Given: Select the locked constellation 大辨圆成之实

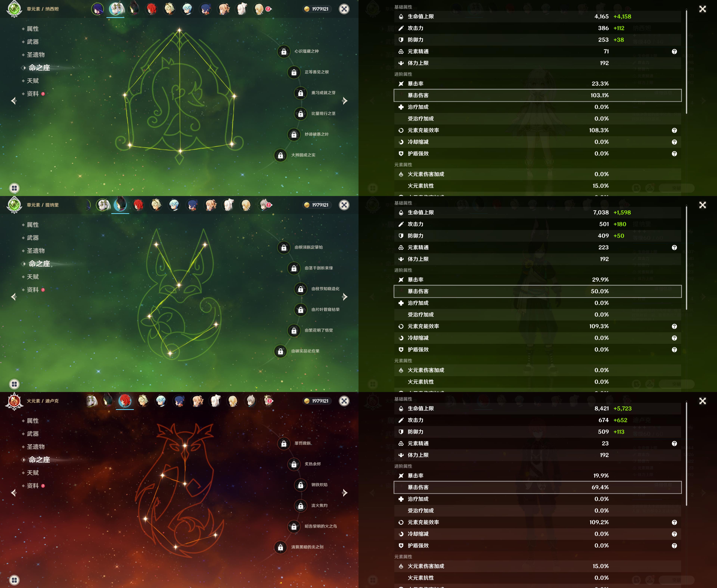Looking at the screenshot, I should coord(280,155).
